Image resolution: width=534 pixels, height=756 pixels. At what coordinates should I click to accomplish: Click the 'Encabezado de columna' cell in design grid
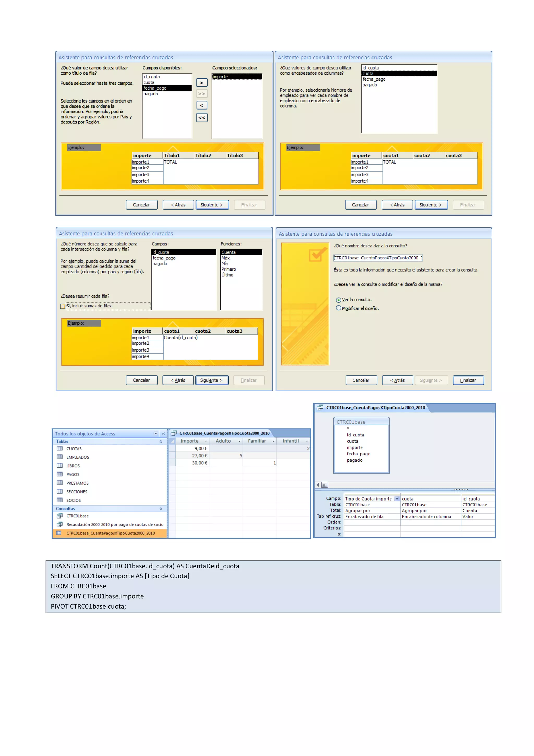tap(430, 516)
